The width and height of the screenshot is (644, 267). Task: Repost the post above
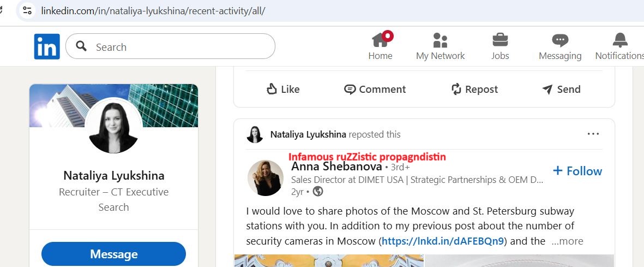click(474, 89)
